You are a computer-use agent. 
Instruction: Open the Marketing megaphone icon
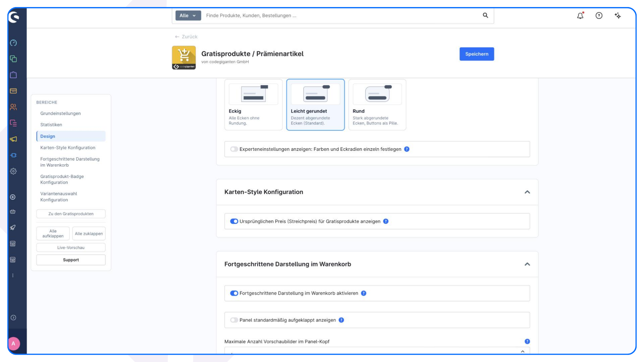[13, 139]
